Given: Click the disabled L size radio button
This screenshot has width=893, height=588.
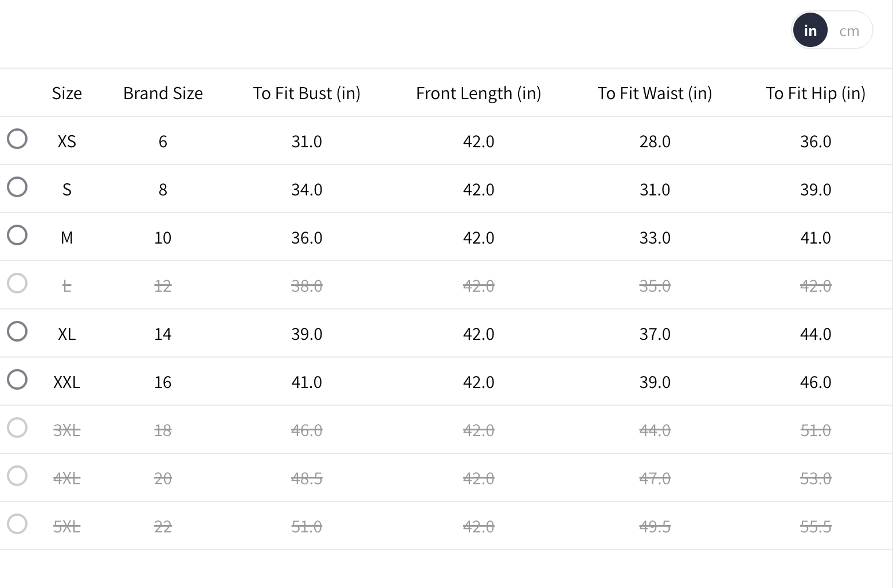Looking at the screenshot, I should click(17, 283).
